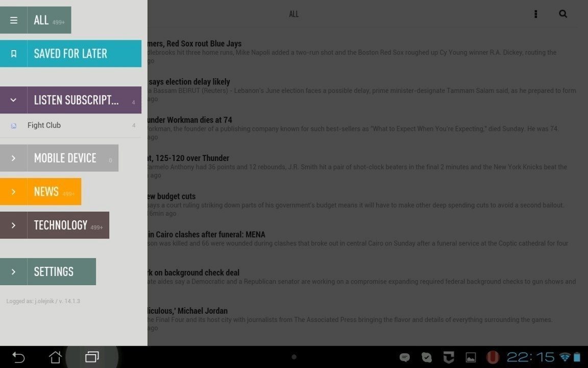This screenshot has height=368, width=588.
Task: Click the unread count 4 beside Fight Club
Action: pos(134,125)
